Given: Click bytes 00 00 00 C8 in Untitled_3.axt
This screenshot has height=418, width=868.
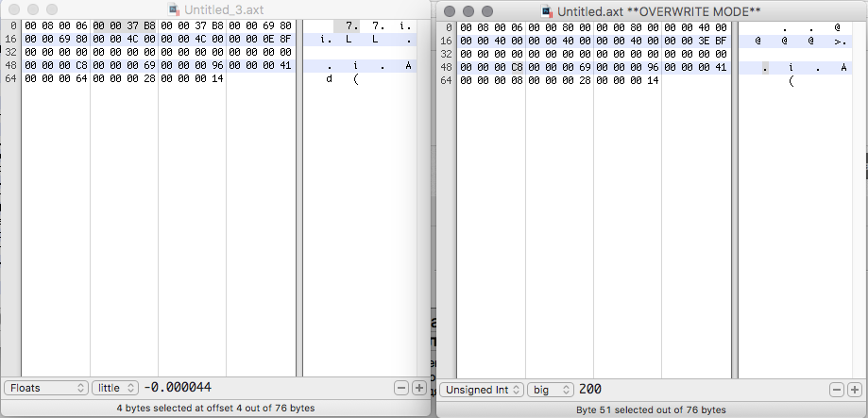Looking at the screenshot, I should click(x=57, y=65).
